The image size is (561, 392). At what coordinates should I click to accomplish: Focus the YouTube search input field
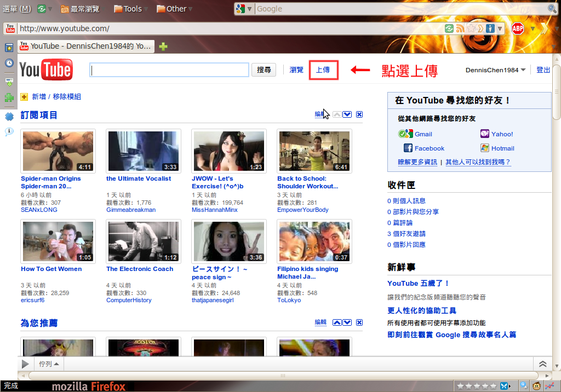[x=169, y=70]
